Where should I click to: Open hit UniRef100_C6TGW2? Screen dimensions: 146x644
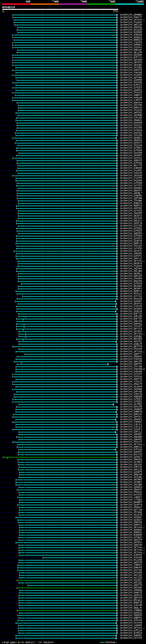click(131, 67)
